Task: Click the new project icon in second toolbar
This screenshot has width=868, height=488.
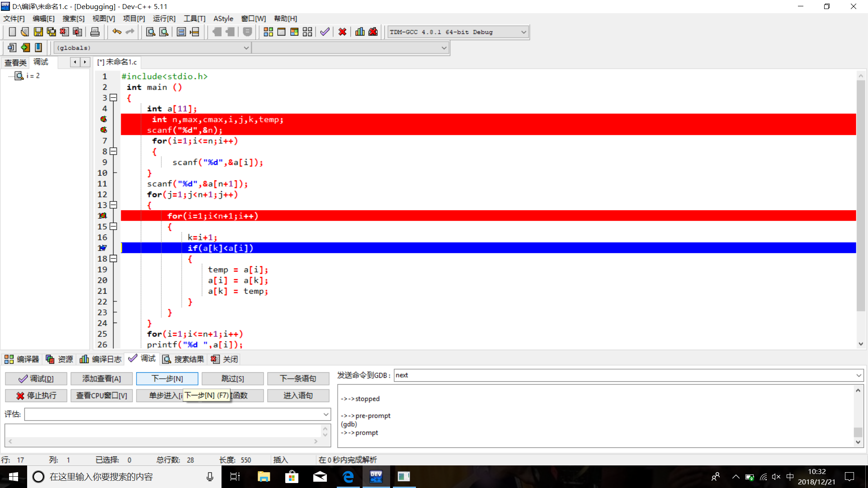Action: click(x=12, y=47)
